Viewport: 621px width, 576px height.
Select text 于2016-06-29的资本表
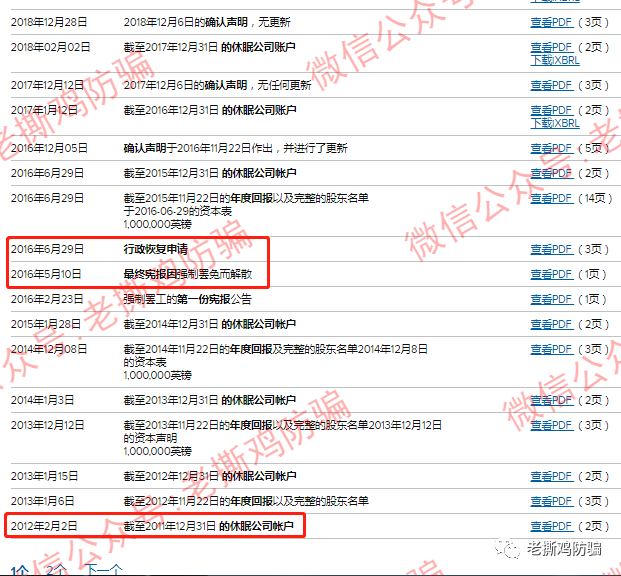pos(177,211)
